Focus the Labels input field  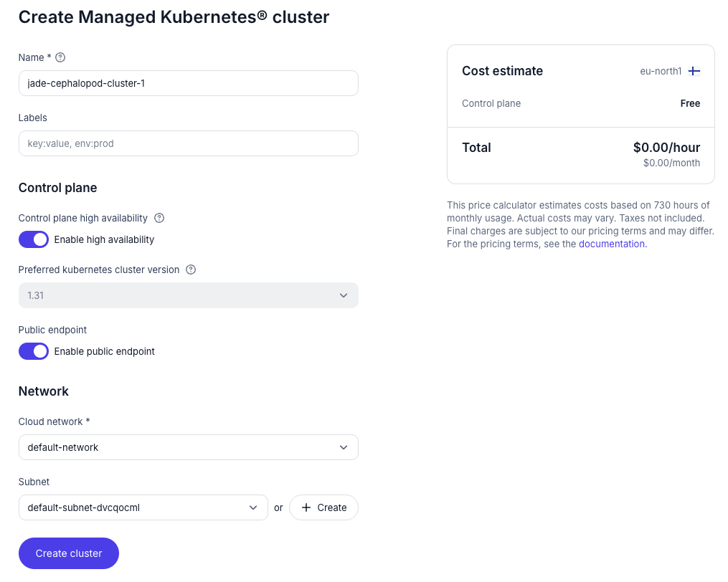[x=188, y=143]
